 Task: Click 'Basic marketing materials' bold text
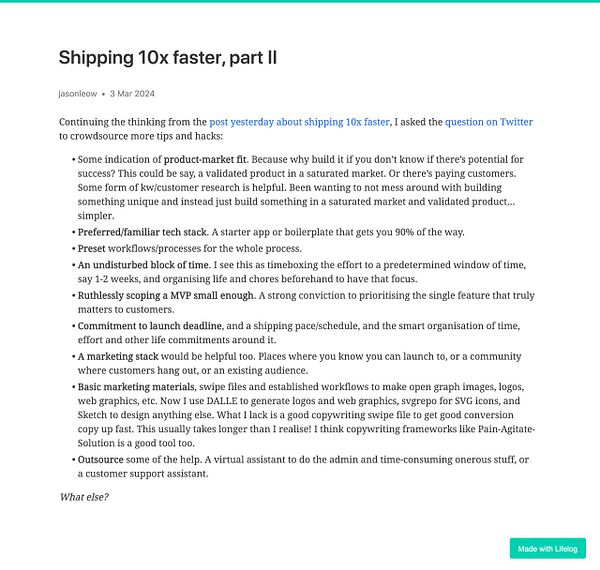click(139, 386)
